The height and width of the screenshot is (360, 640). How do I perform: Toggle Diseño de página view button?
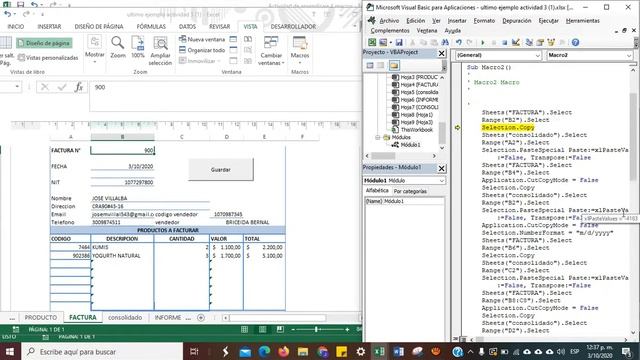coord(44,43)
